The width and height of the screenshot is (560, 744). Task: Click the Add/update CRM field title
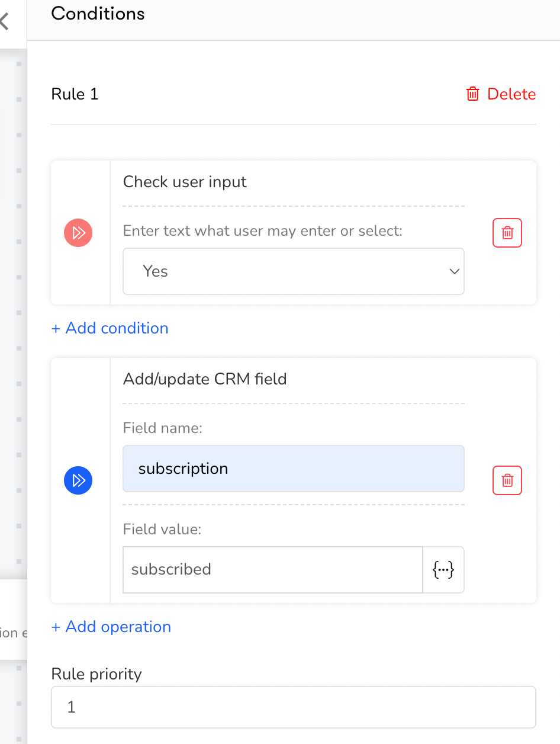tap(205, 379)
